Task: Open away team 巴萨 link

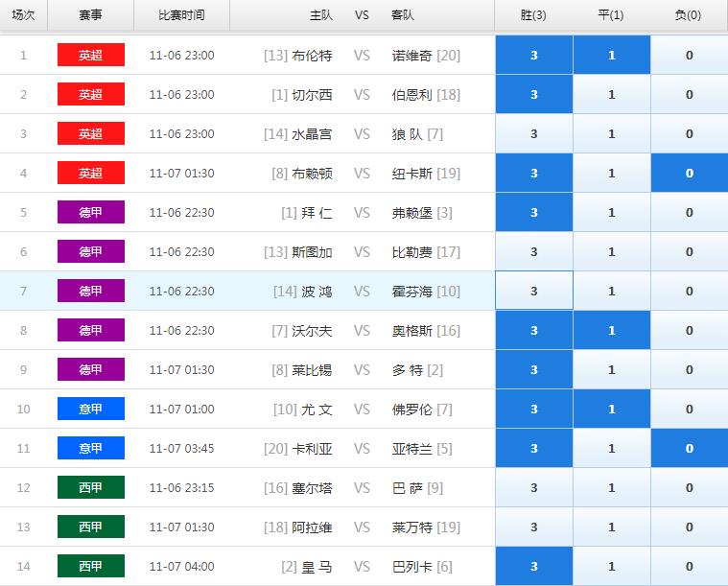Action: (x=408, y=488)
